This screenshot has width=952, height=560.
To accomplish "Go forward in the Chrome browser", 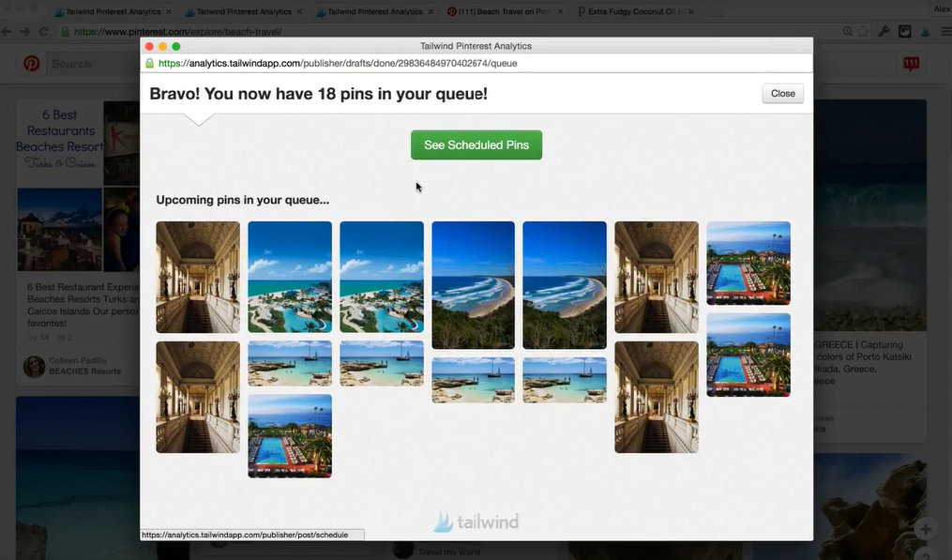I will [x=25, y=32].
